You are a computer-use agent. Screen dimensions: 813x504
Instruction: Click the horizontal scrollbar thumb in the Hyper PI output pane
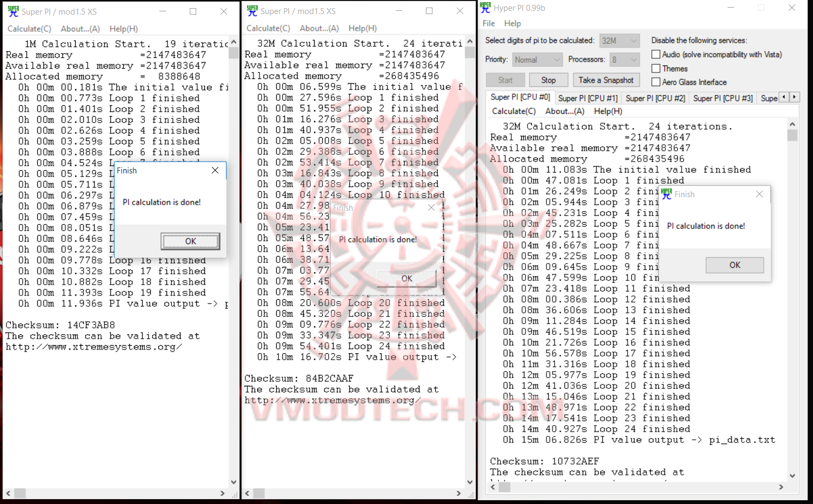click(x=504, y=487)
